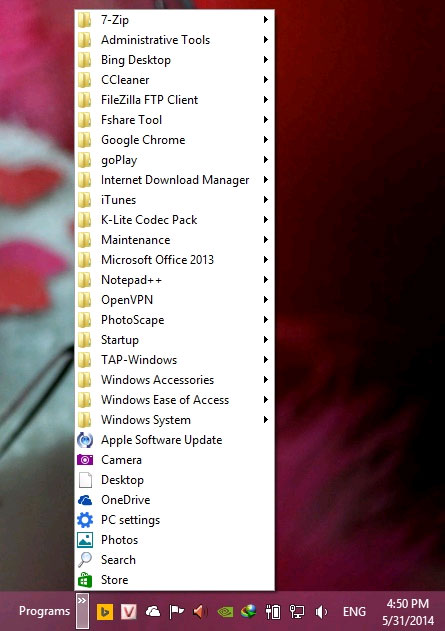Open Apple Software Update from the Programs list
This screenshot has width=445, height=631.
(x=175, y=440)
